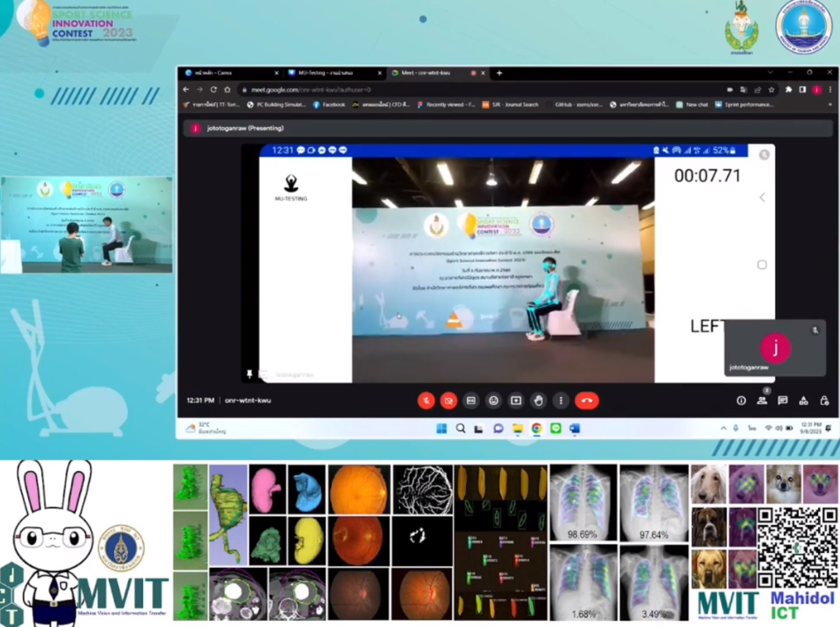The height and width of the screenshot is (627, 840).
Task: Open more options three-dot menu in Meet
Action: 561,401
